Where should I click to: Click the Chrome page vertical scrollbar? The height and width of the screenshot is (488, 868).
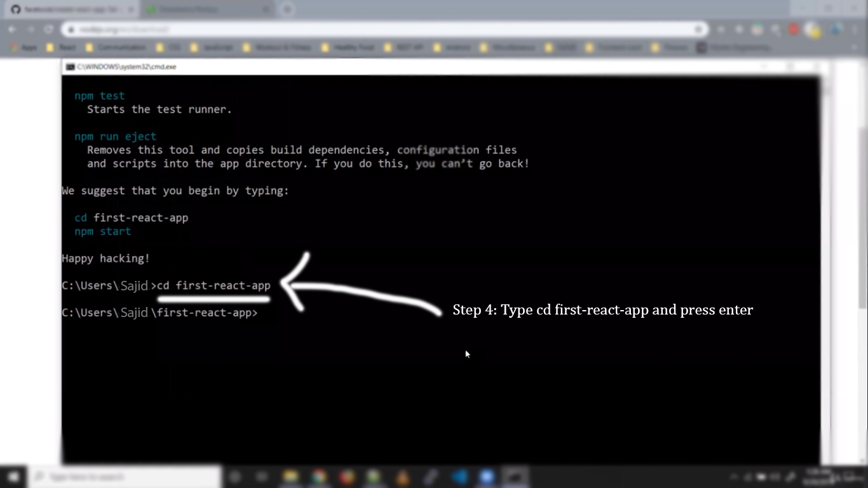tap(864, 261)
